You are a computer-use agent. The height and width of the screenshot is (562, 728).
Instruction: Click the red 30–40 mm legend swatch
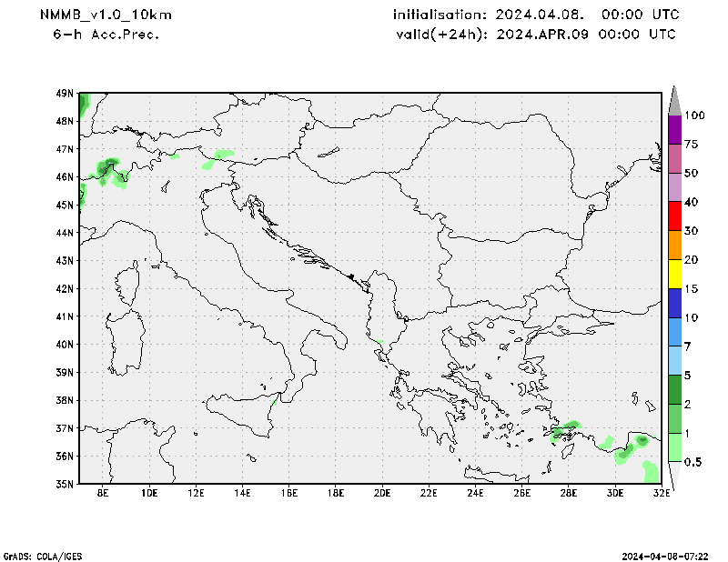point(674,216)
